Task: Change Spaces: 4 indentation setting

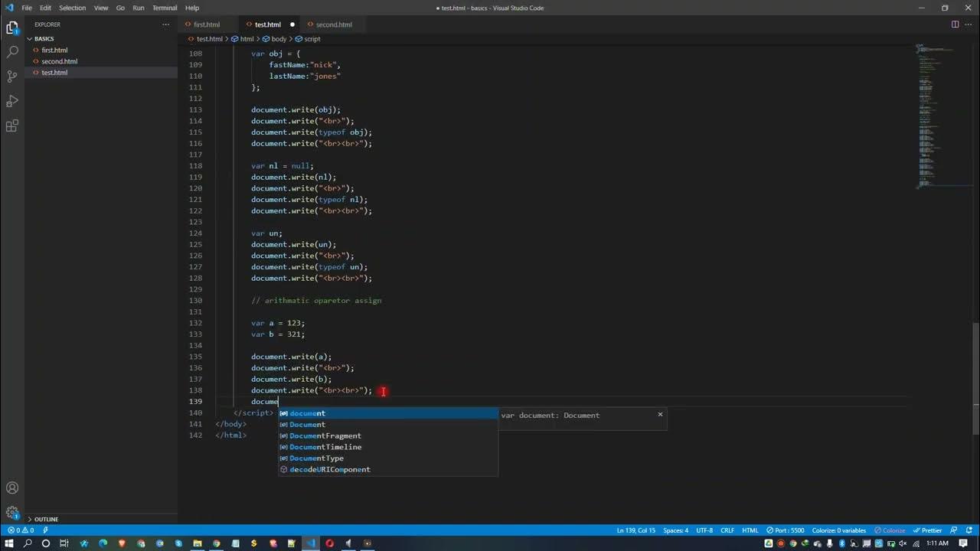Action: point(675,530)
